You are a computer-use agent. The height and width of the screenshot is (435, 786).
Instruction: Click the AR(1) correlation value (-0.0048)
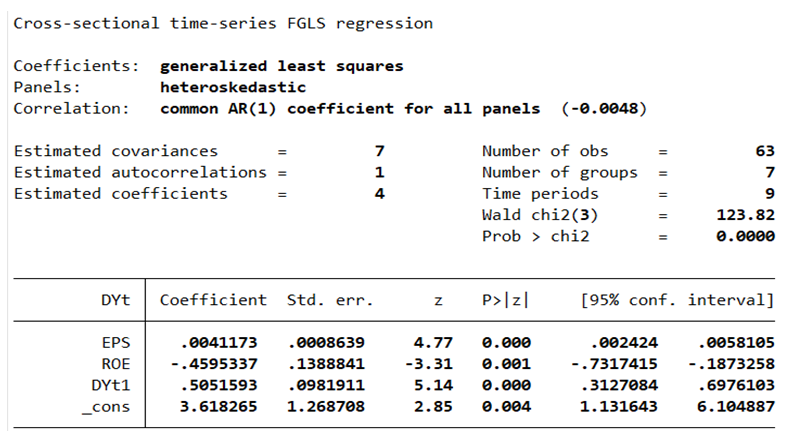tap(603, 108)
